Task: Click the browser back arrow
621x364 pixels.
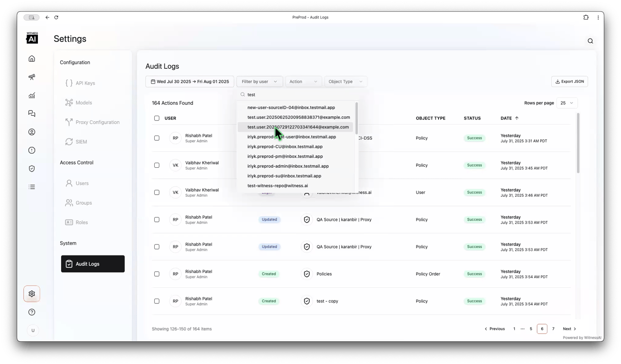Action: pyautogui.click(x=47, y=18)
